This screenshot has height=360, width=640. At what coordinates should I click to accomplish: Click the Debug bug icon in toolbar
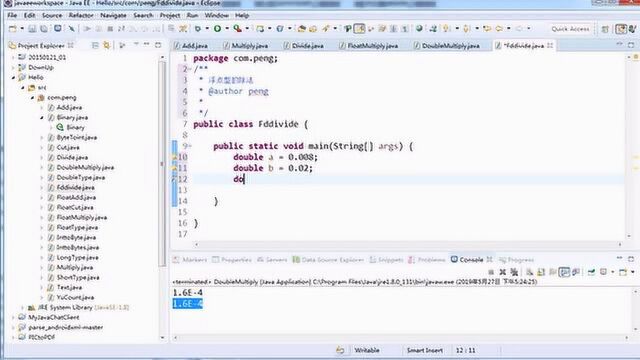click(x=198, y=29)
